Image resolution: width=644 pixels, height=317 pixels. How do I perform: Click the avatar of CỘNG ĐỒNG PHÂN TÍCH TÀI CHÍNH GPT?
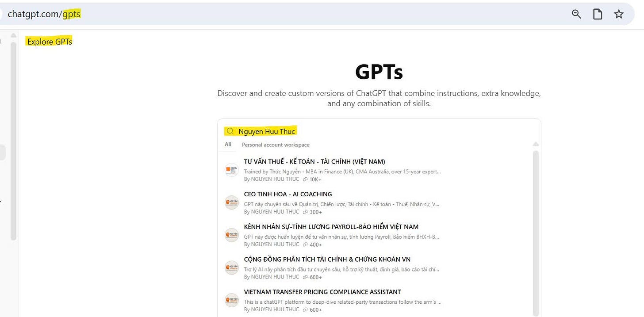click(x=232, y=268)
